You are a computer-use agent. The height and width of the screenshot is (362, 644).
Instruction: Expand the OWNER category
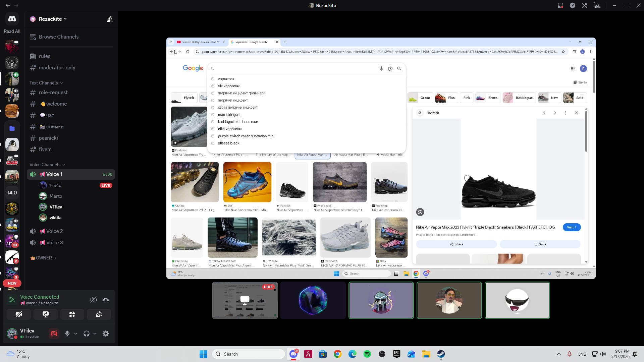[x=43, y=258]
